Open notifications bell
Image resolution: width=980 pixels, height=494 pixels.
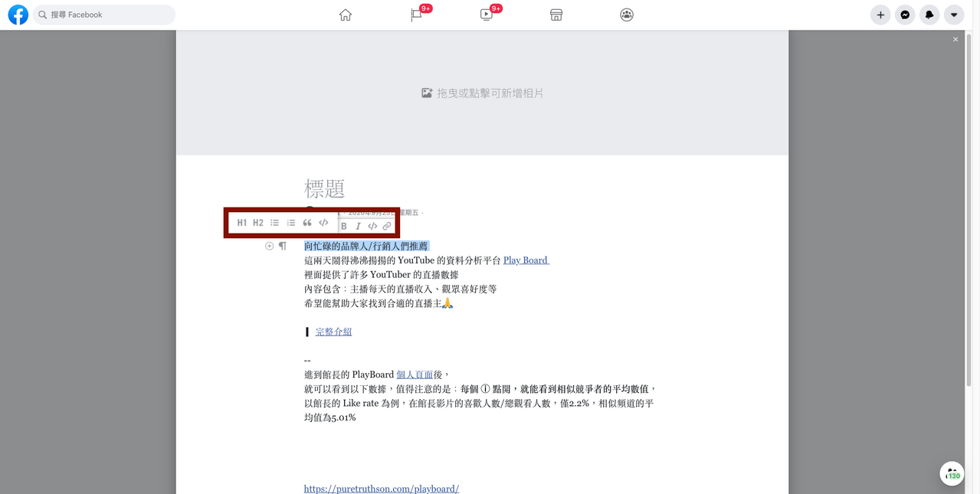click(x=929, y=15)
